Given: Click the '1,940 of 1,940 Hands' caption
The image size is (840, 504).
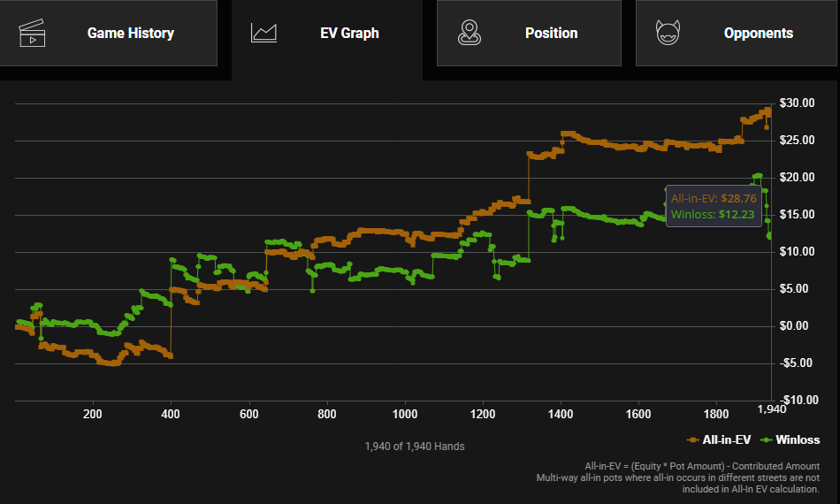Looking at the screenshot, I should coord(415,447).
